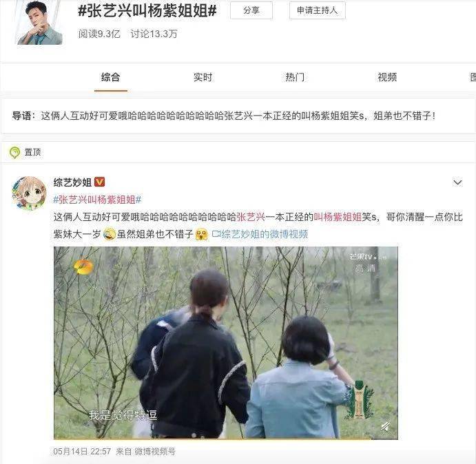476x464 pixels.
Task: Expand the post options chevron
Action: [x=457, y=182]
